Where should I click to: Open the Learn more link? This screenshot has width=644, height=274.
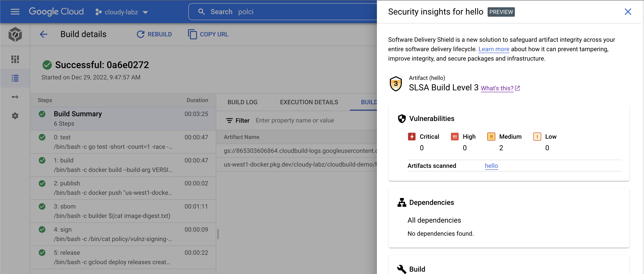[493, 49]
